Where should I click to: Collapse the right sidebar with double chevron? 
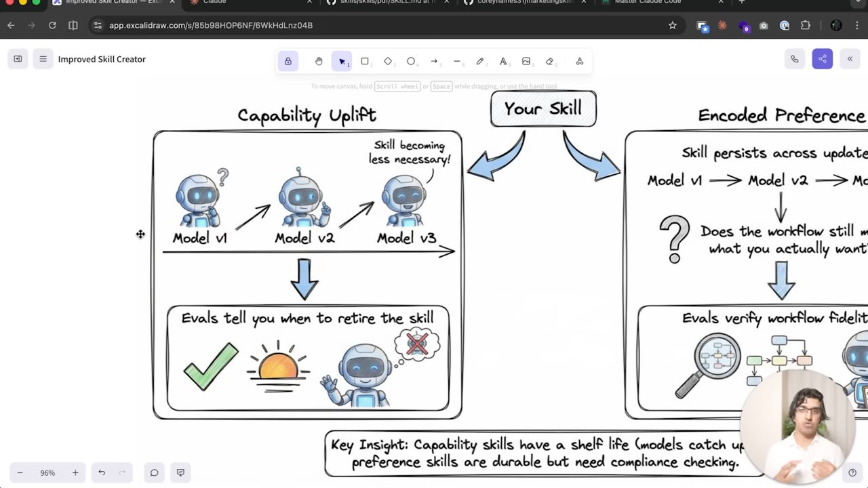(850, 59)
